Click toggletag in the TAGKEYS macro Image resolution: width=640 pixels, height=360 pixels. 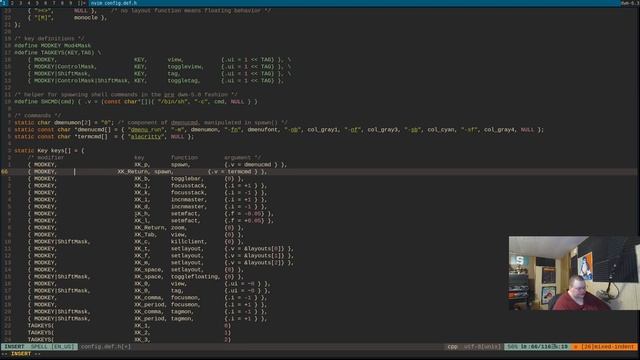point(182,80)
